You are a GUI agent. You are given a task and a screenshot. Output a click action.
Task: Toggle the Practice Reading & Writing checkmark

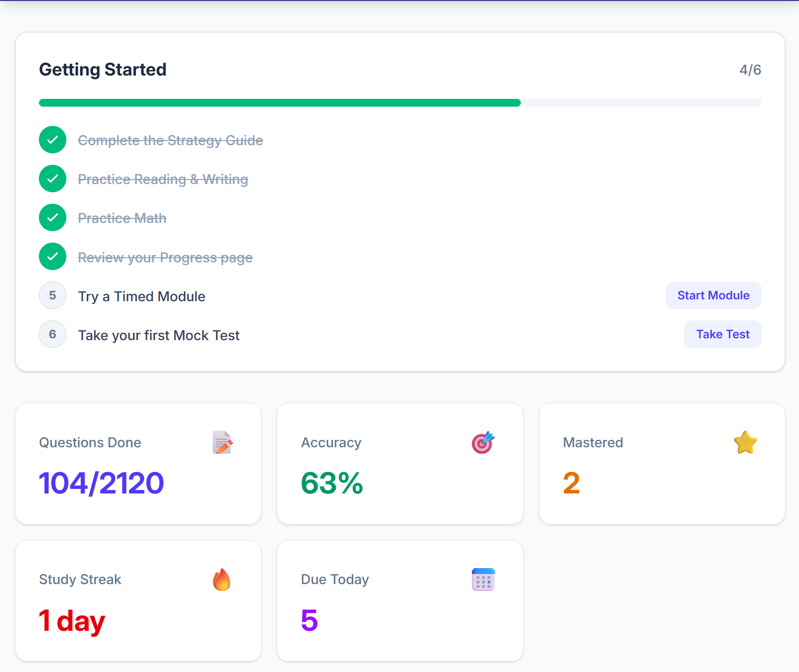[x=53, y=179]
